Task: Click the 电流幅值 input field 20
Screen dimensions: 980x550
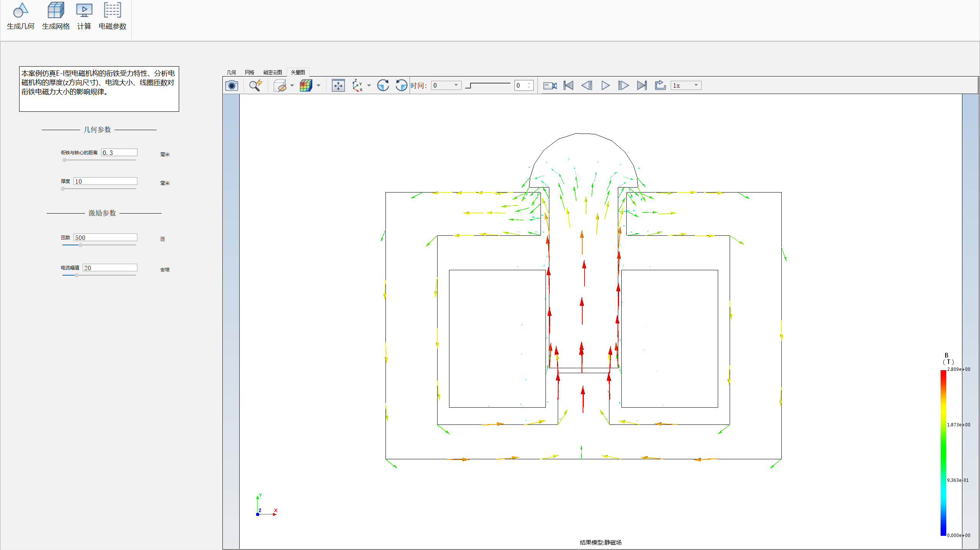Action: [x=110, y=268]
